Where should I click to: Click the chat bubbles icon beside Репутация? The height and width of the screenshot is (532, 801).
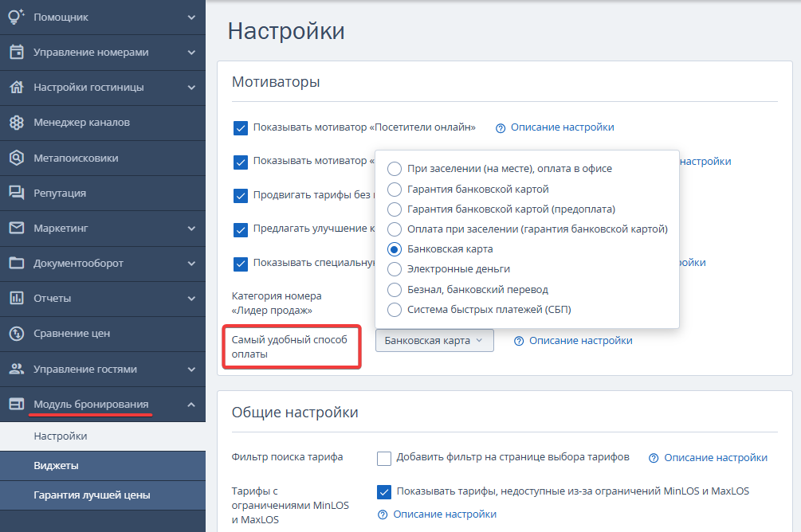click(x=17, y=193)
